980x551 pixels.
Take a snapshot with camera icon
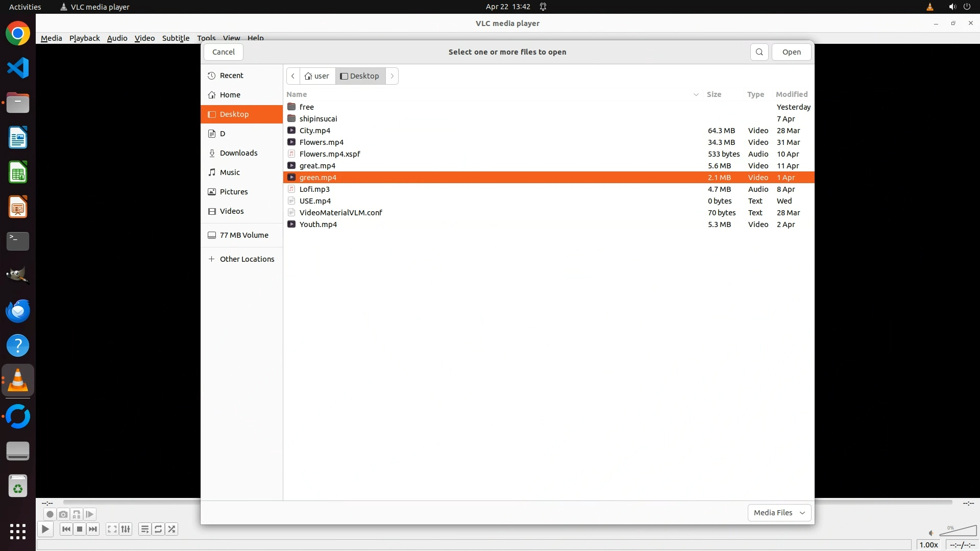[63, 514]
